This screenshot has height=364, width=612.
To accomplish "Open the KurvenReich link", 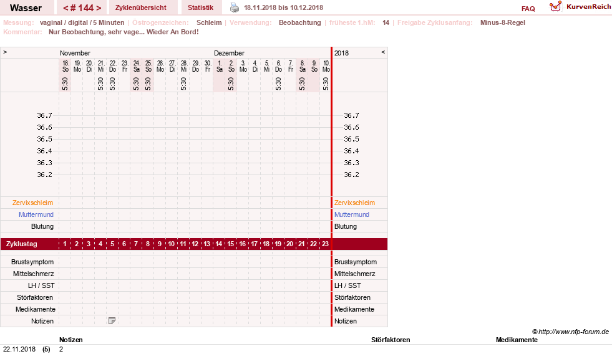I will pyautogui.click(x=588, y=7).
